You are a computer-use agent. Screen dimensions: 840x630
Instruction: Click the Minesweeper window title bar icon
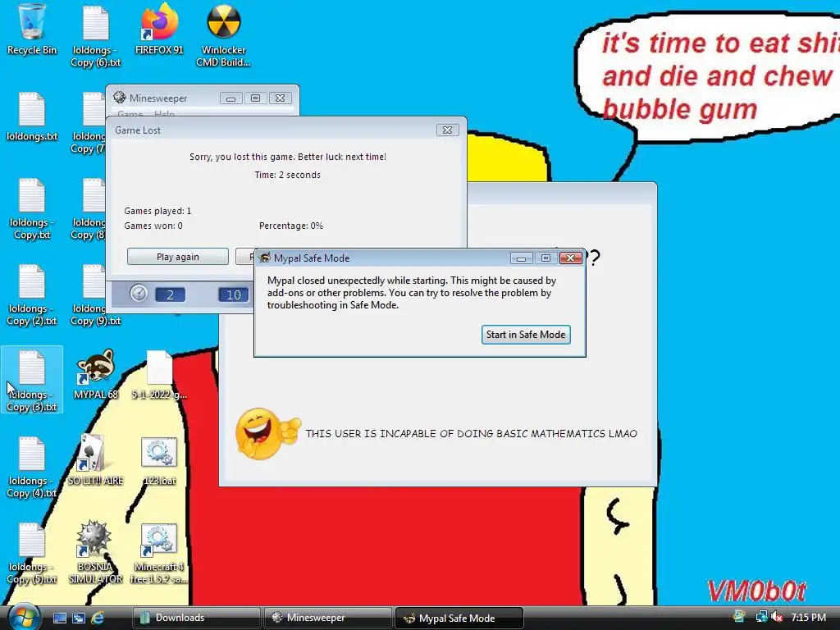(x=120, y=98)
